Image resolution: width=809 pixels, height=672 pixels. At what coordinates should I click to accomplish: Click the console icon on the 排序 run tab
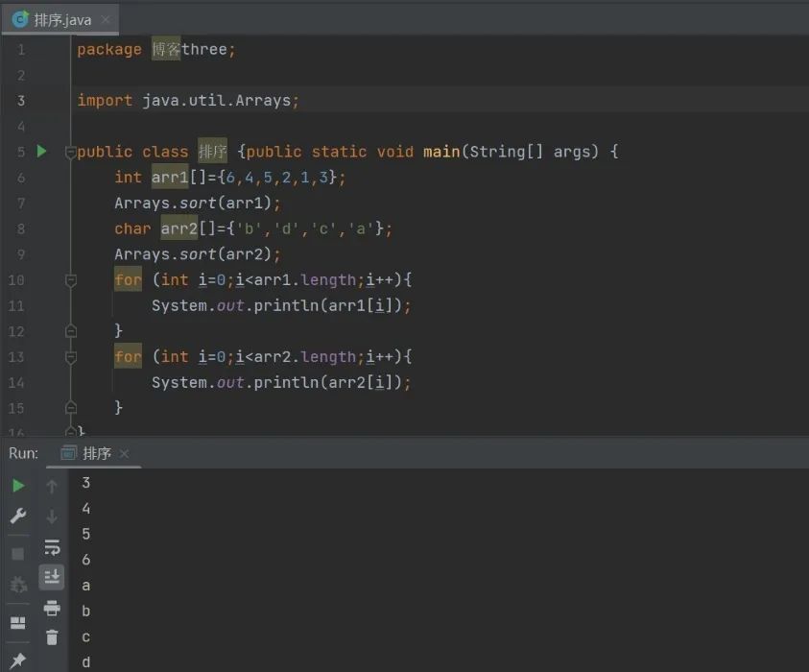(x=69, y=453)
